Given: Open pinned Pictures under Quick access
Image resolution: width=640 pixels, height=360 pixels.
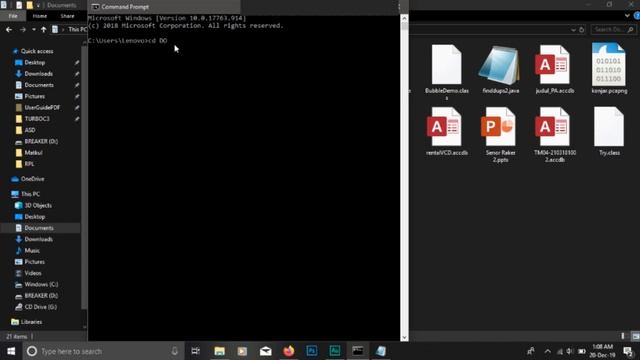Looking at the screenshot, I should (35, 96).
